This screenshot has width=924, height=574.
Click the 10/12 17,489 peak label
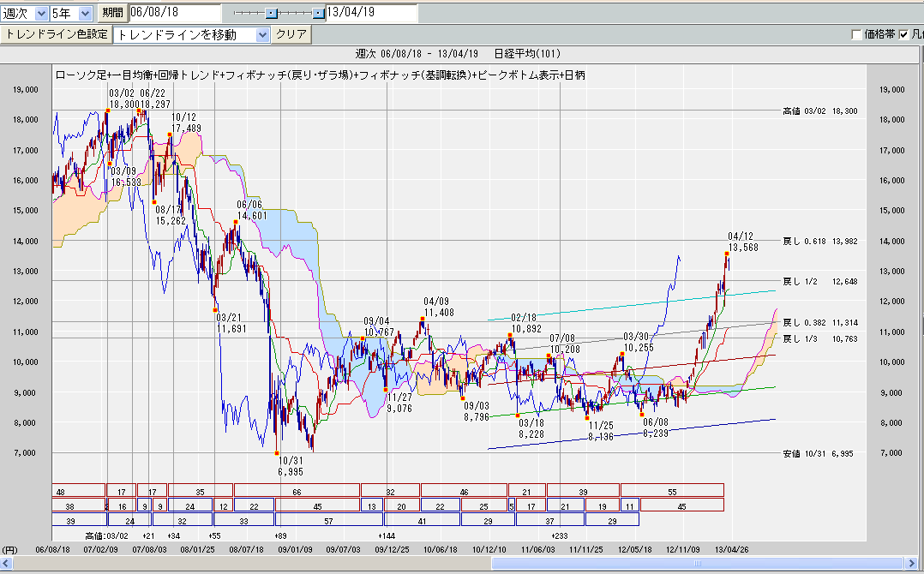tap(186, 123)
